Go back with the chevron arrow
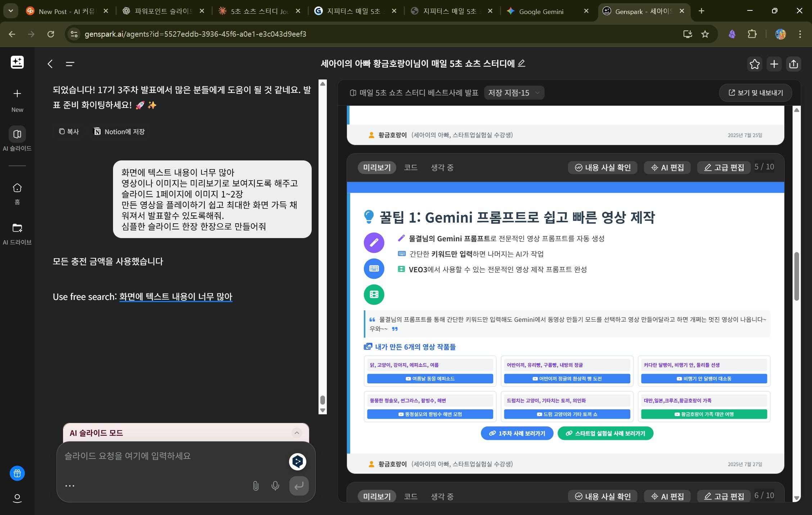The height and width of the screenshot is (515, 812). point(50,64)
